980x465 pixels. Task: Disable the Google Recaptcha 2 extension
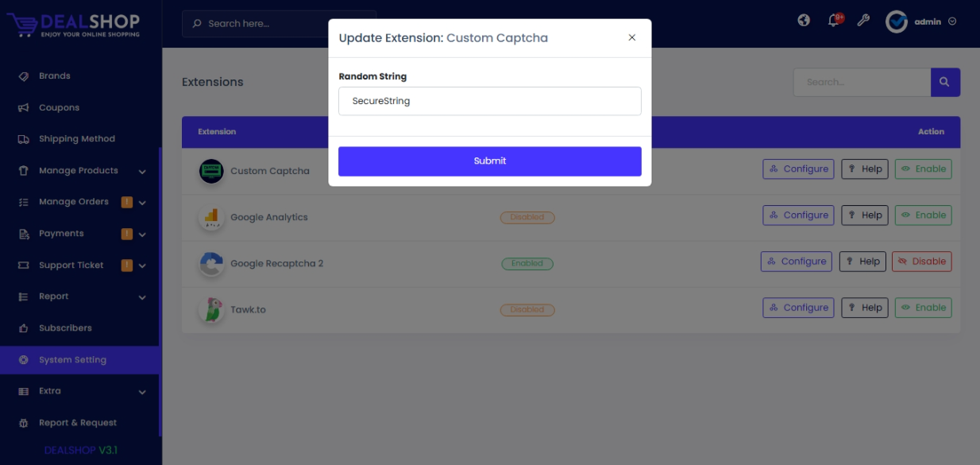[921, 262]
